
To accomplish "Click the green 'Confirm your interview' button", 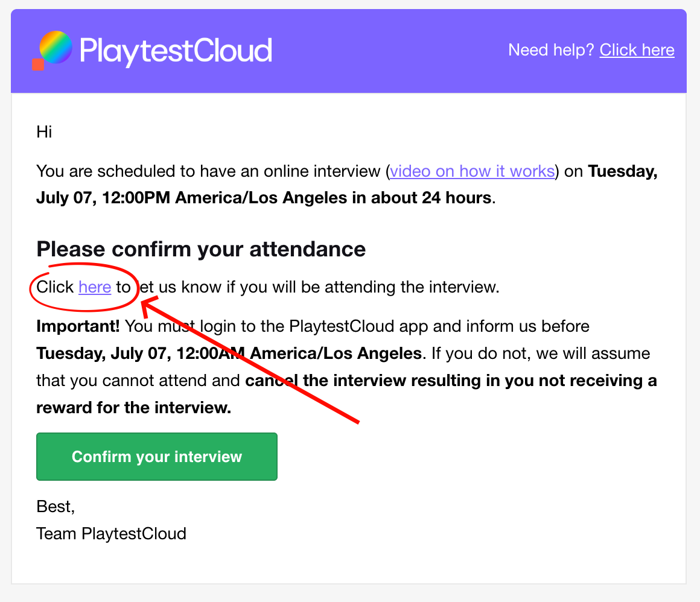I will coord(157,457).
